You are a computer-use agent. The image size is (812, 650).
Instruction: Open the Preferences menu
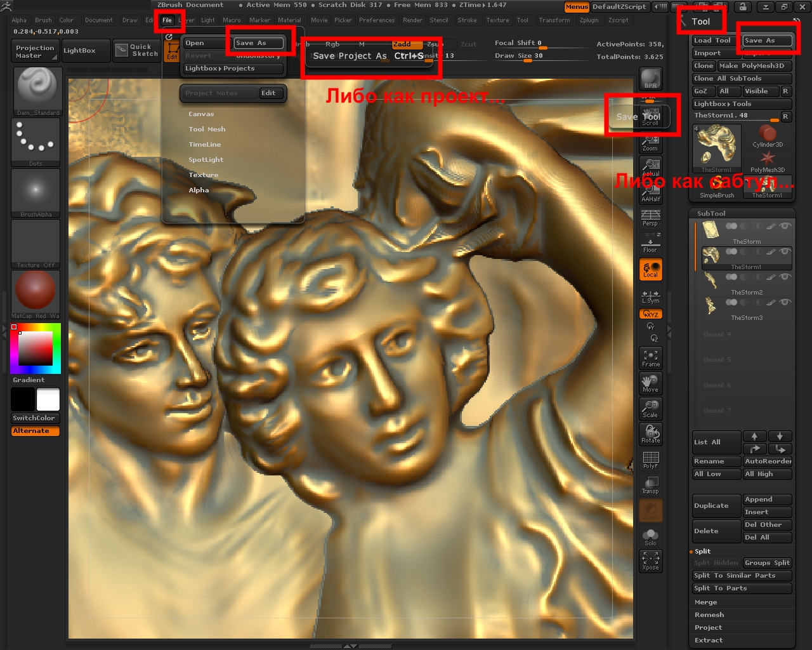point(377,20)
